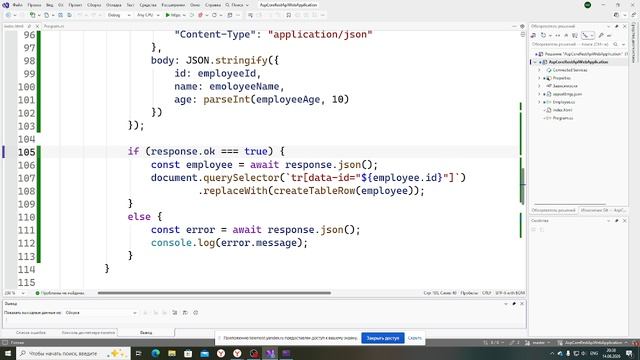Click Show All Files icon in Solution Explorer
The width and height of the screenshot is (640, 360).
pos(575,36)
